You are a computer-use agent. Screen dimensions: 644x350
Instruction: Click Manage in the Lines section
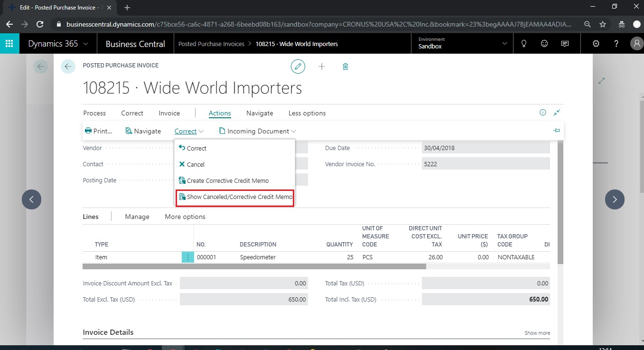click(x=137, y=217)
